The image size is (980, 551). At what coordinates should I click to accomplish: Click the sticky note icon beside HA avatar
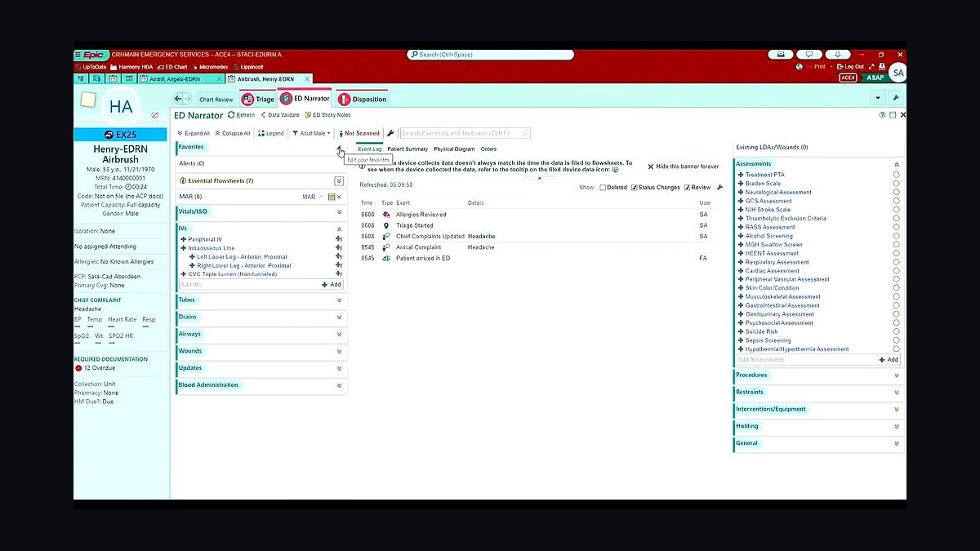tap(87, 100)
